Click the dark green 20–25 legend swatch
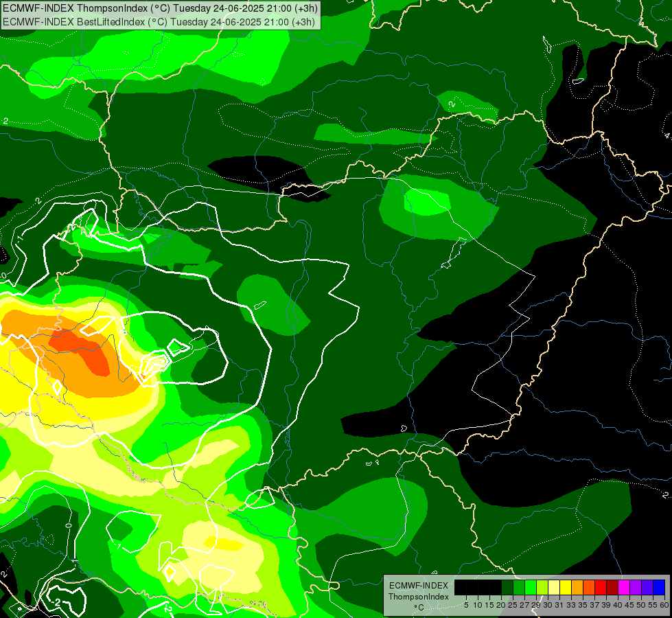The image size is (672, 618). 507,587
